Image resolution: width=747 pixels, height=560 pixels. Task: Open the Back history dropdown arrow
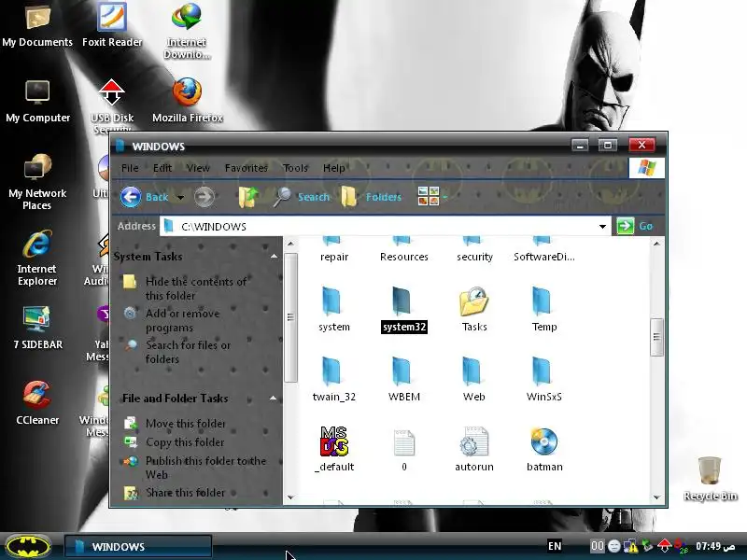[x=180, y=197]
